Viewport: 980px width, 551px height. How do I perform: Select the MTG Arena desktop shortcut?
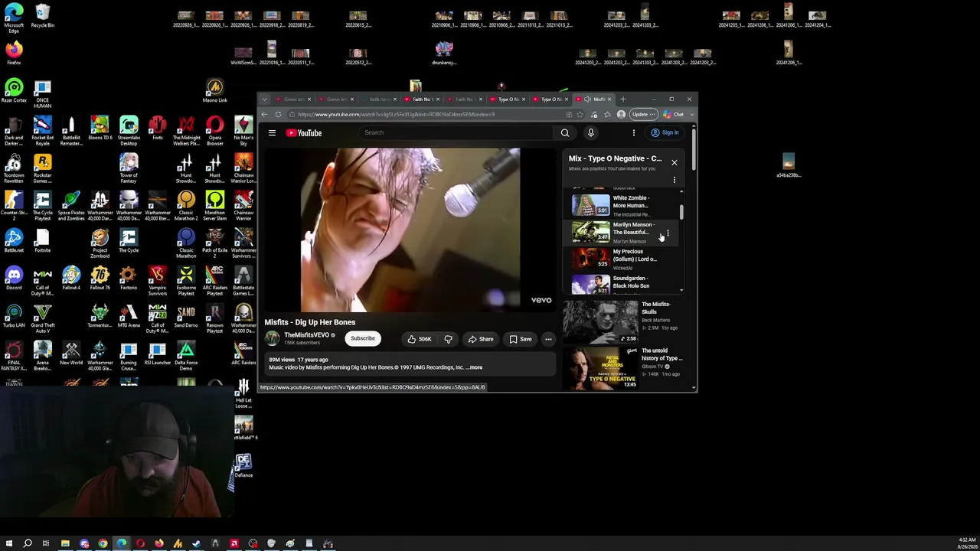(129, 316)
